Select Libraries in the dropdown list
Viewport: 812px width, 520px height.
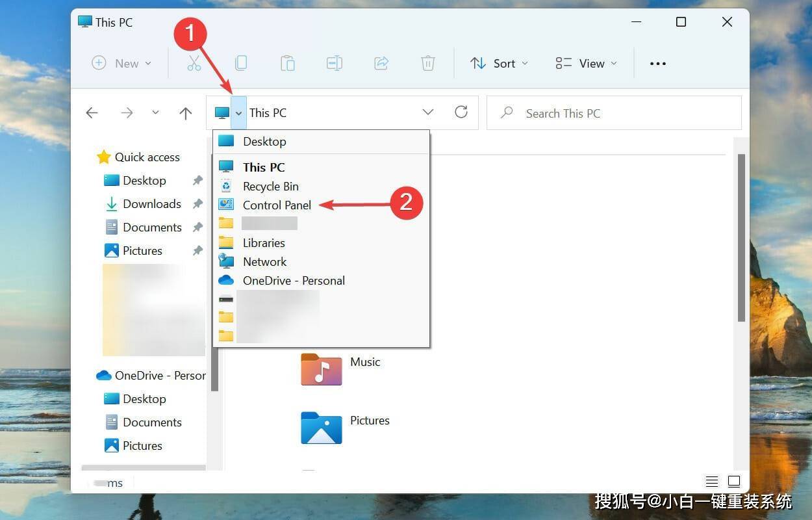click(322, 243)
